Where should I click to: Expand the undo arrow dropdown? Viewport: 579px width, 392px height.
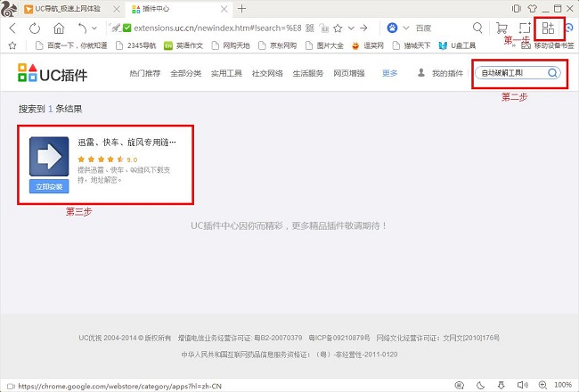pyautogui.click(x=94, y=29)
